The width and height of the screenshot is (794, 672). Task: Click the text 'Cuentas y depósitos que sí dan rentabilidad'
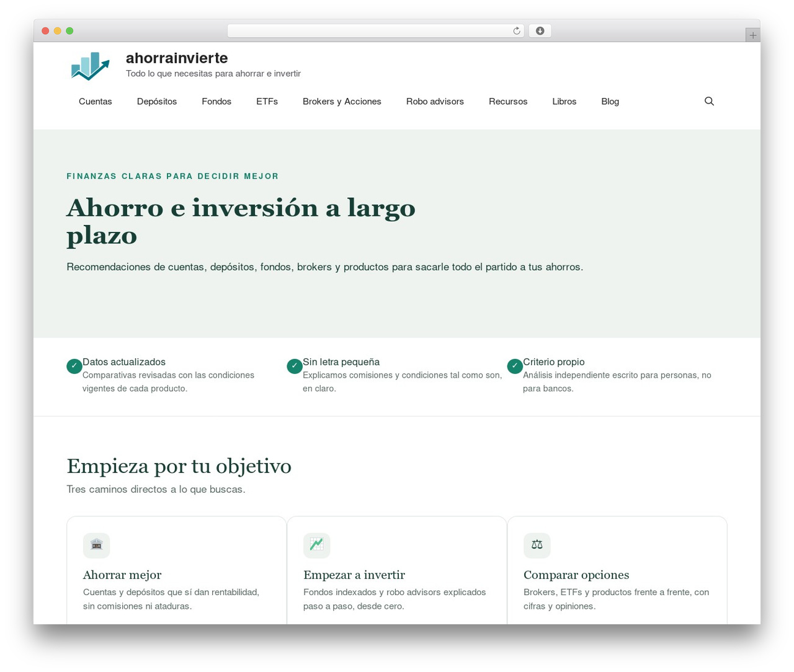(171, 592)
